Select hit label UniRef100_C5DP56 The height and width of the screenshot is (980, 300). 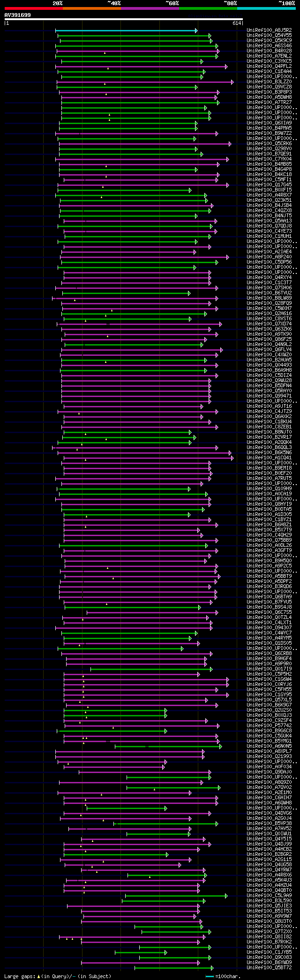coord(269,262)
